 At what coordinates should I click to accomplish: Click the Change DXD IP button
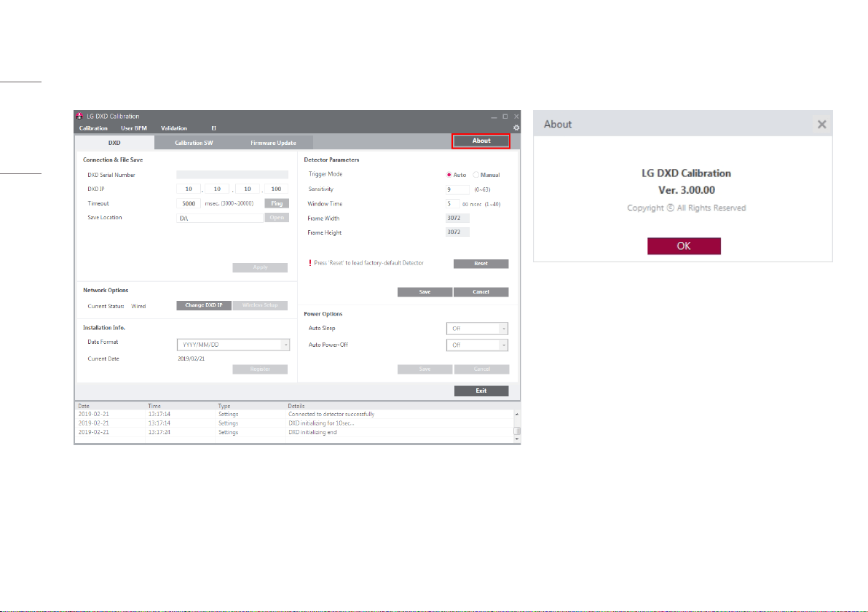tap(204, 305)
